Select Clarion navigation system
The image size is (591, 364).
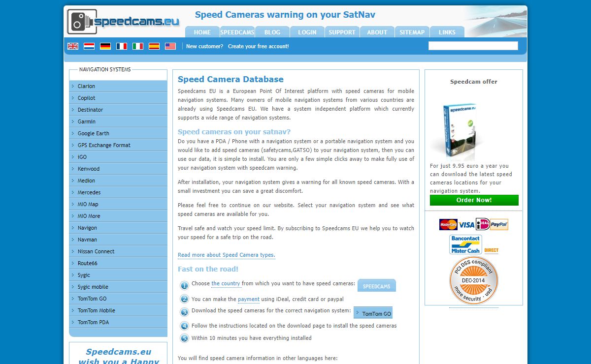118,86
